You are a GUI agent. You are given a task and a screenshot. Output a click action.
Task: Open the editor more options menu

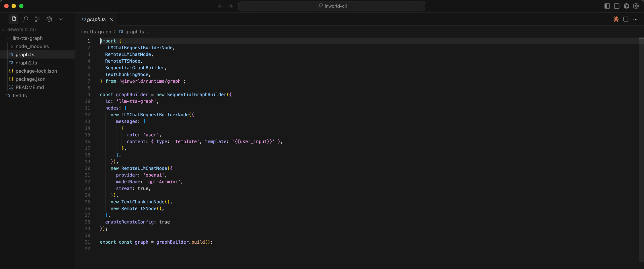pyautogui.click(x=636, y=19)
